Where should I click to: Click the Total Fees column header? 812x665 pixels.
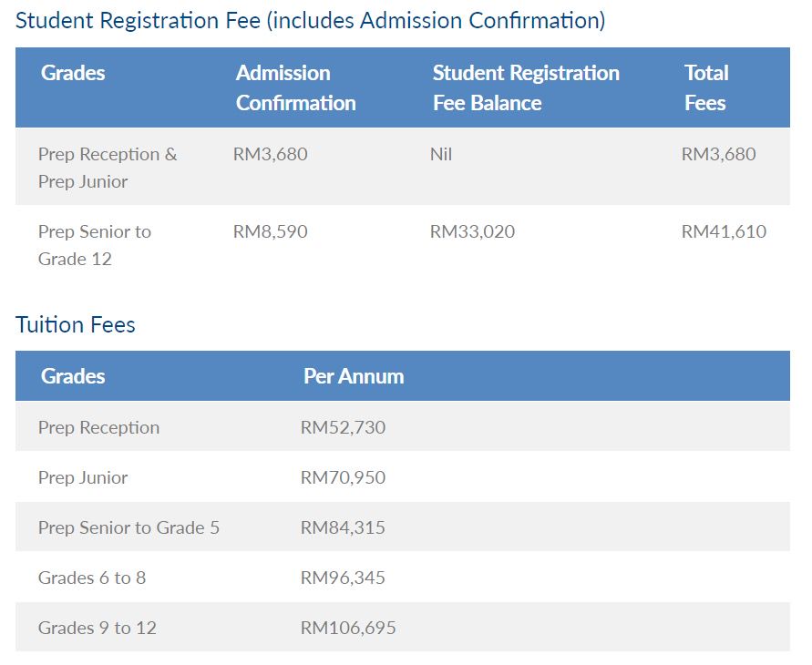(705, 87)
